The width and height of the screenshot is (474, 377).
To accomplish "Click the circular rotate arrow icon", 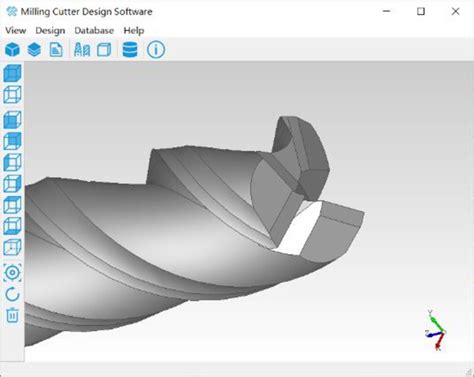I will tap(13, 294).
